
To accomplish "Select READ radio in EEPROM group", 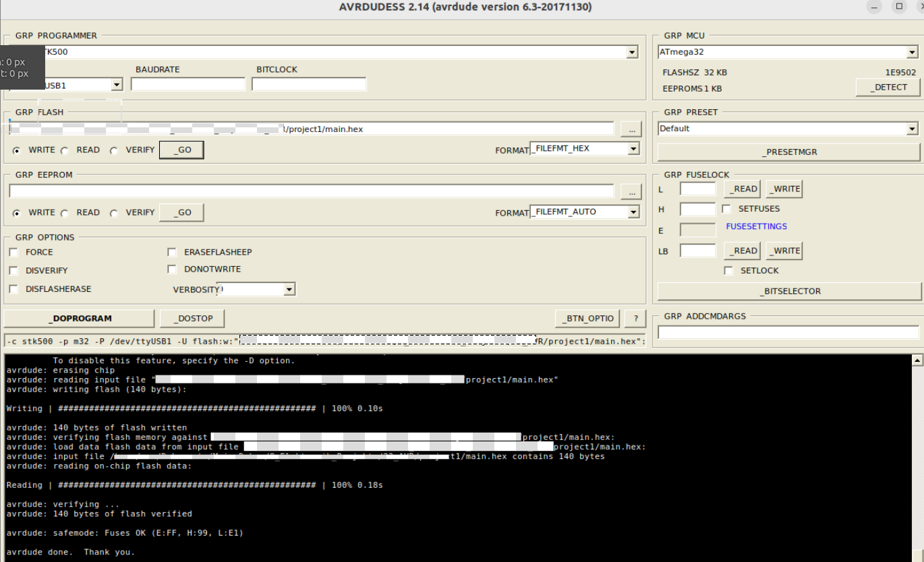I will (65, 213).
